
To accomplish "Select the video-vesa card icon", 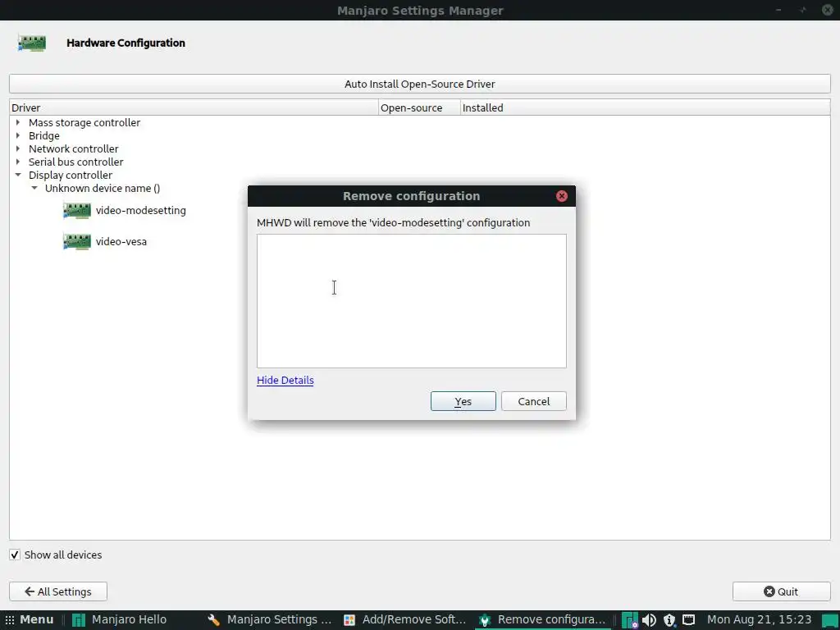I will pyautogui.click(x=76, y=242).
